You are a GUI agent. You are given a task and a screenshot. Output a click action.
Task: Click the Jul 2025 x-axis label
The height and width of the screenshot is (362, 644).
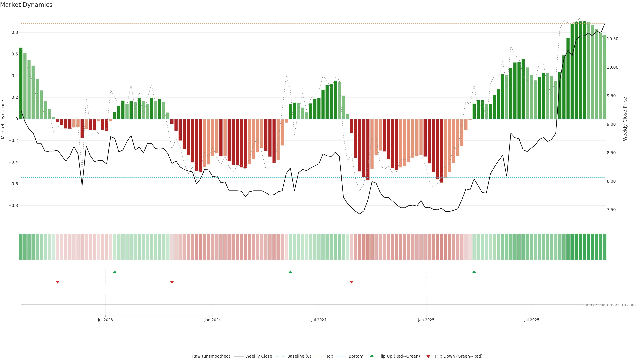531,320
